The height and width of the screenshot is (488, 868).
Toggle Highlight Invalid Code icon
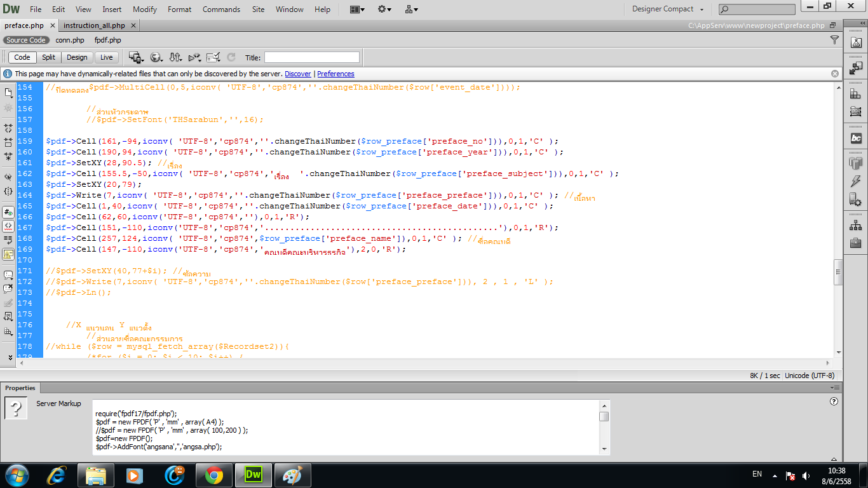[x=8, y=226]
